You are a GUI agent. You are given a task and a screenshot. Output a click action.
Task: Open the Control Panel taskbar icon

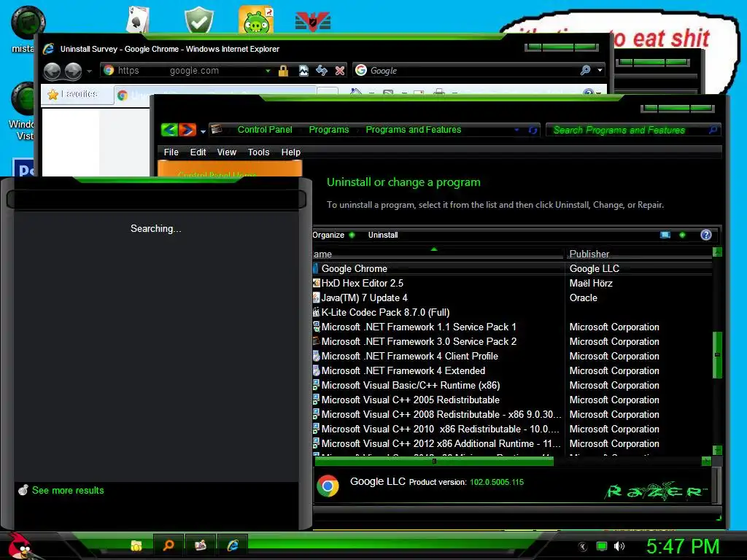201,545
